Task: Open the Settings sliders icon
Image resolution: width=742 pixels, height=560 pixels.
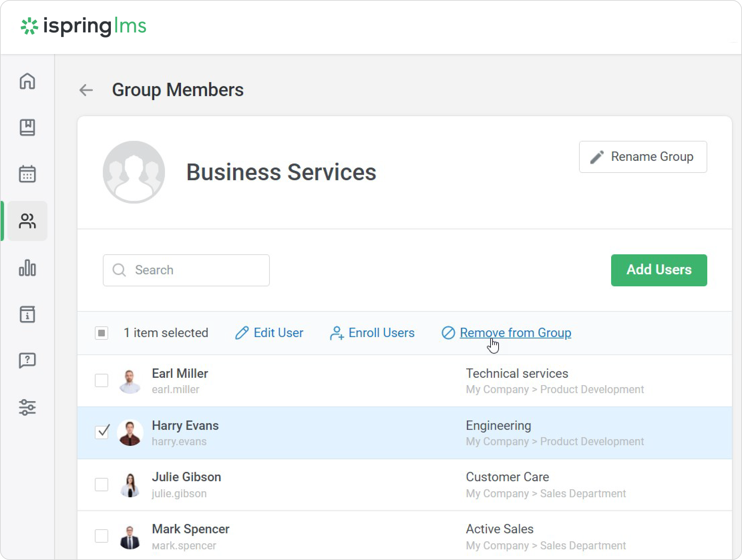Action: click(27, 407)
